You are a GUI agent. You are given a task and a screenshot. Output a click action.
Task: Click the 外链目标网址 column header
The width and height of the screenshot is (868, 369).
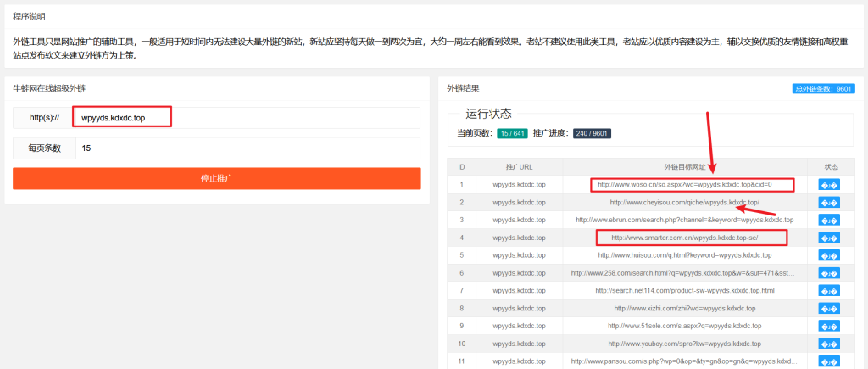coord(684,166)
